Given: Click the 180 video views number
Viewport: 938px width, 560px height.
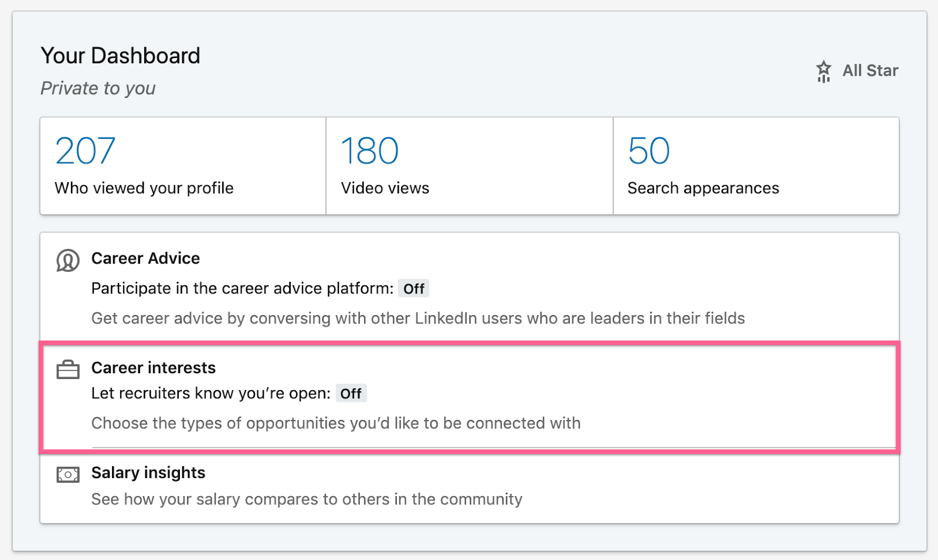Looking at the screenshot, I should click(x=370, y=151).
